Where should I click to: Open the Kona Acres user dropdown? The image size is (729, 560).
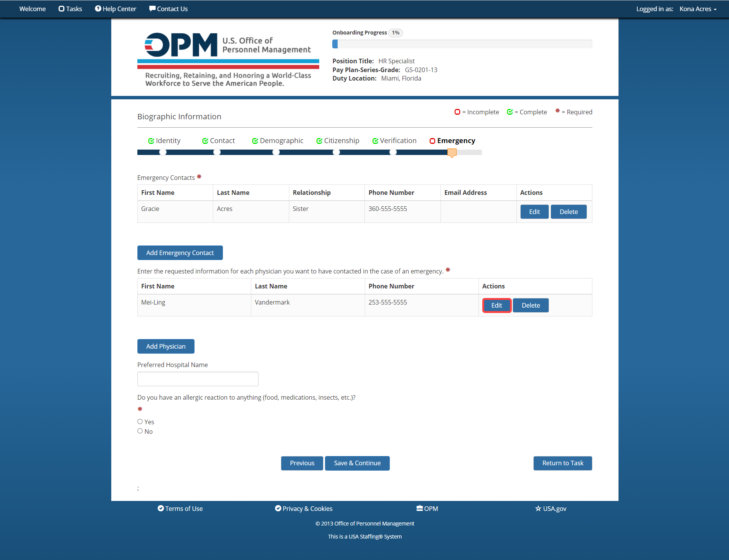(698, 9)
